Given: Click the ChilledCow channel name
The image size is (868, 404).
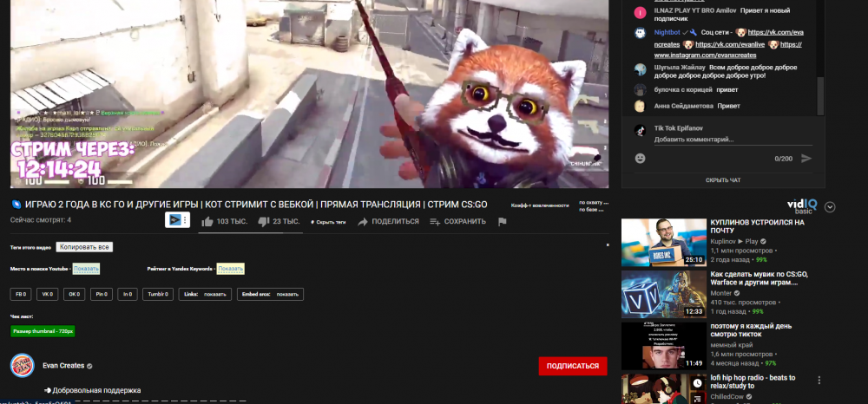Looking at the screenshot, I should tap(728, 397).
